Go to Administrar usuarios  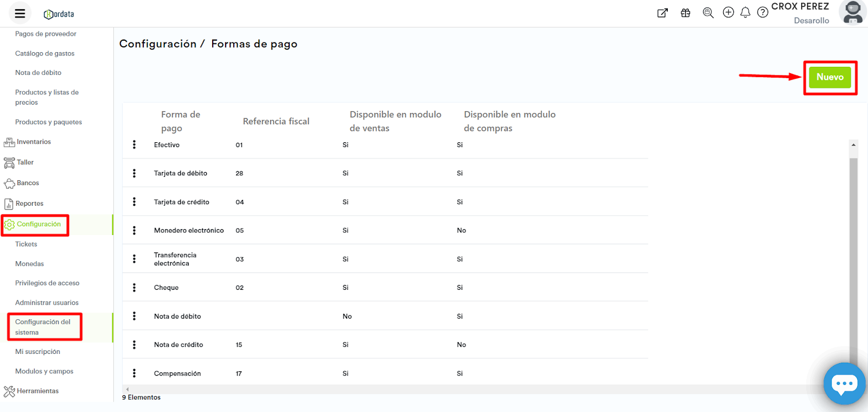[x=47, y=303]
